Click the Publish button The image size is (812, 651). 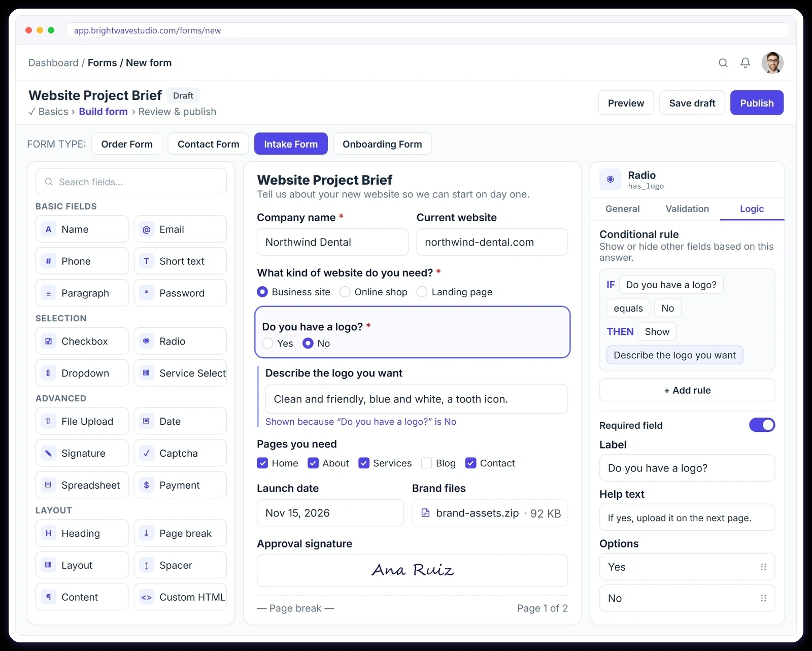(757, 103)
